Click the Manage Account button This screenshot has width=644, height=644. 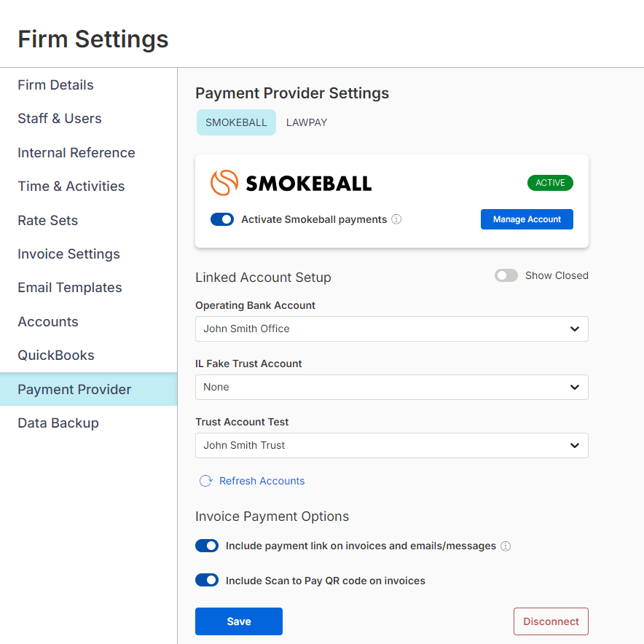pos(527,219)
